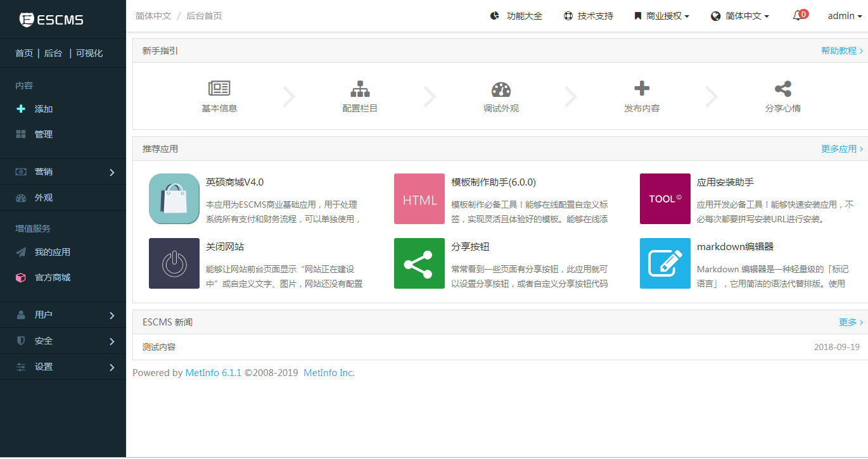Click the ESCMS logo
This screenshot has height=459, width=868.
[51, 20]
